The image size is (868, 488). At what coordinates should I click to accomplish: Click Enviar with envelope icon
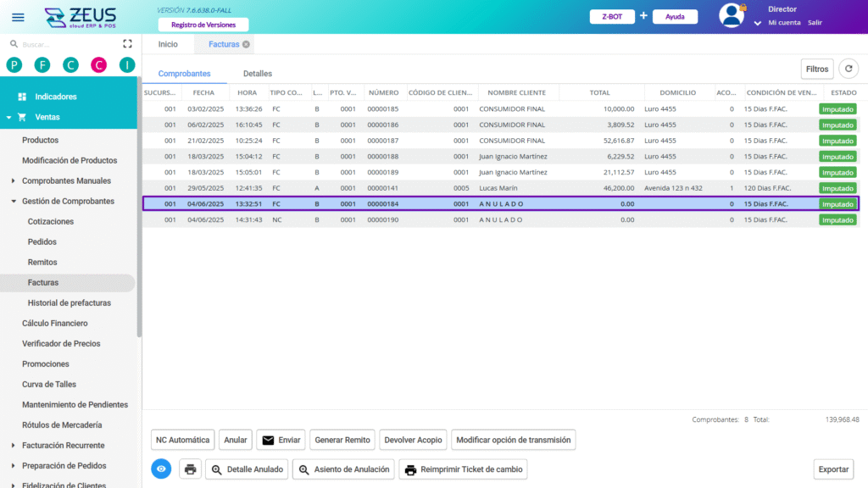[x=281, y=440]
